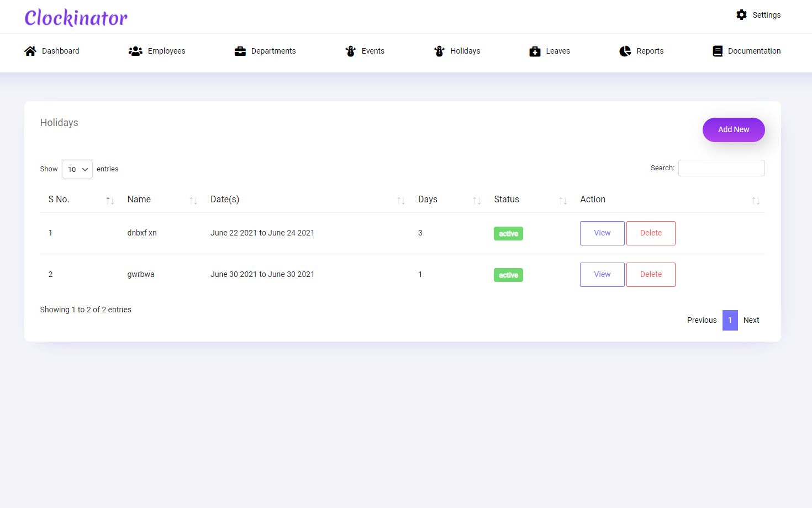Image resolution: width=812 pixels, height=508 pixels.
Task: View the dnbxf xn holiday
Action: tap(602, 233)
